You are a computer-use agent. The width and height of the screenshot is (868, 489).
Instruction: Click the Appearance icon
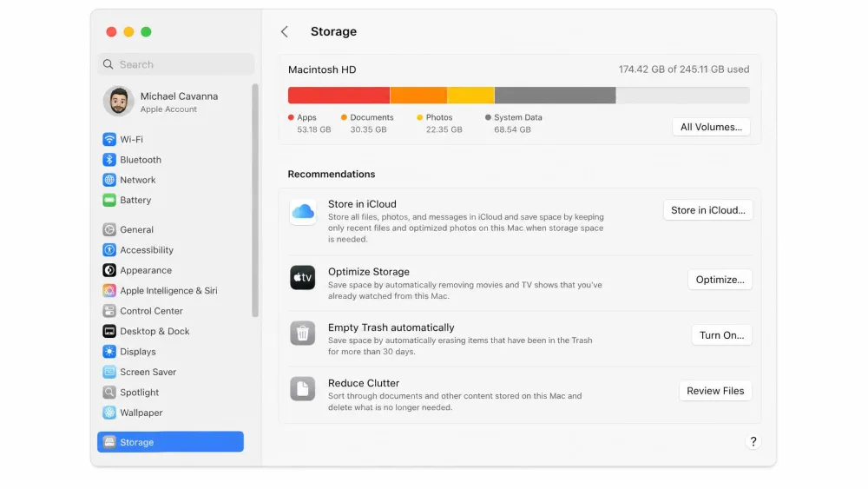[109, 270]
